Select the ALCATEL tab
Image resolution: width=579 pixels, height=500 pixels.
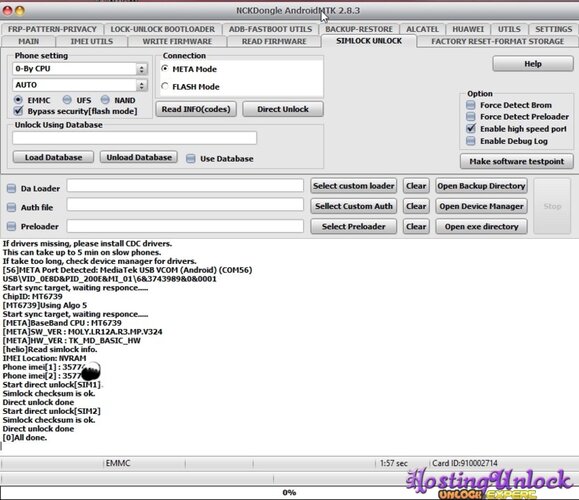click(x=422, y=29)
